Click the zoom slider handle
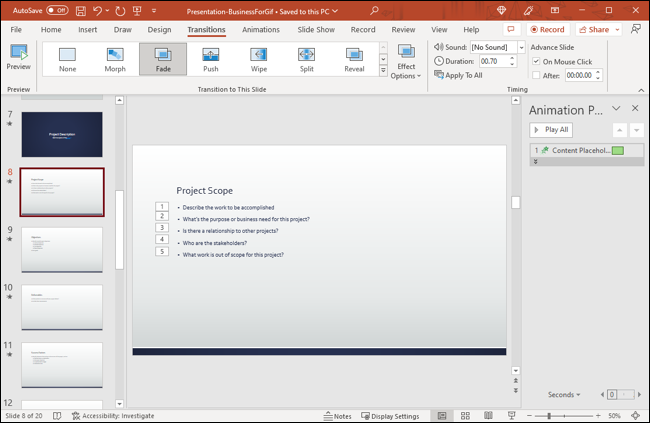The height and width of the screenshot is (423, 650). [x=549, y=416]
